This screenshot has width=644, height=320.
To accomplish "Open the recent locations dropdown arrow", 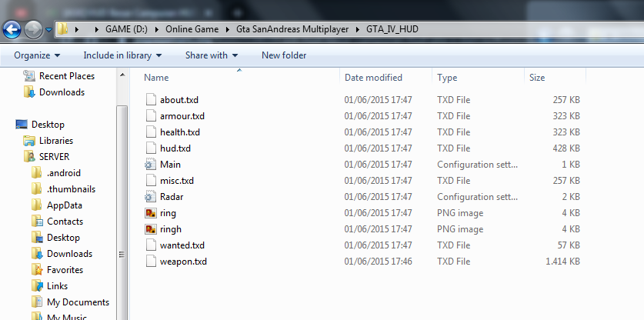I will click(49, 29).
